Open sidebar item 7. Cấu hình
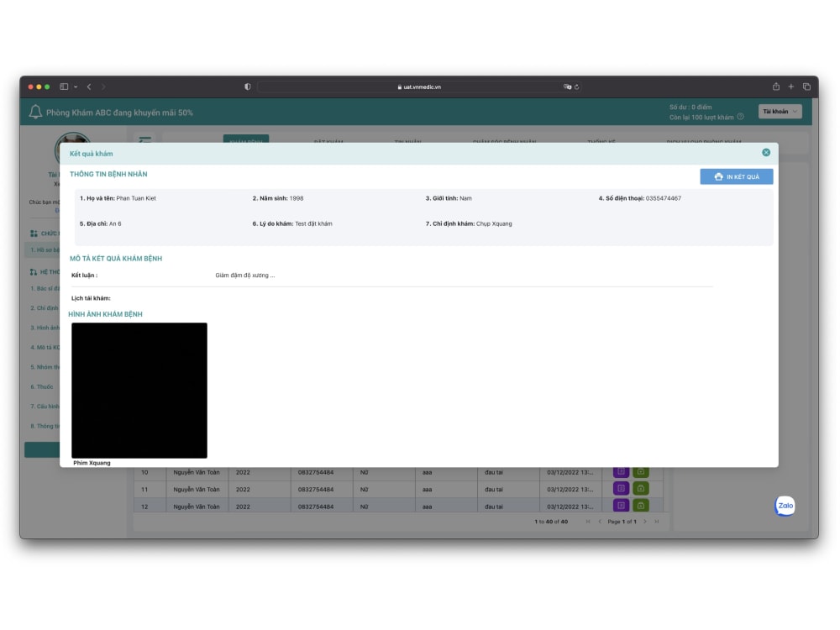 pyautogui.click(x=45, y=406)
